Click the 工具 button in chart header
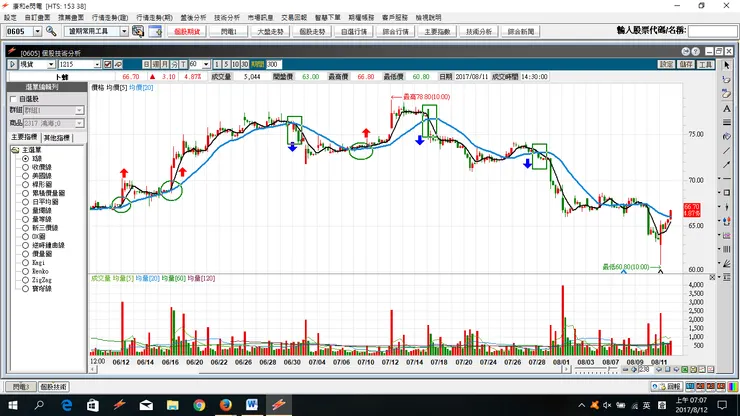The image size is (740, 416). [x=705, y=64]
